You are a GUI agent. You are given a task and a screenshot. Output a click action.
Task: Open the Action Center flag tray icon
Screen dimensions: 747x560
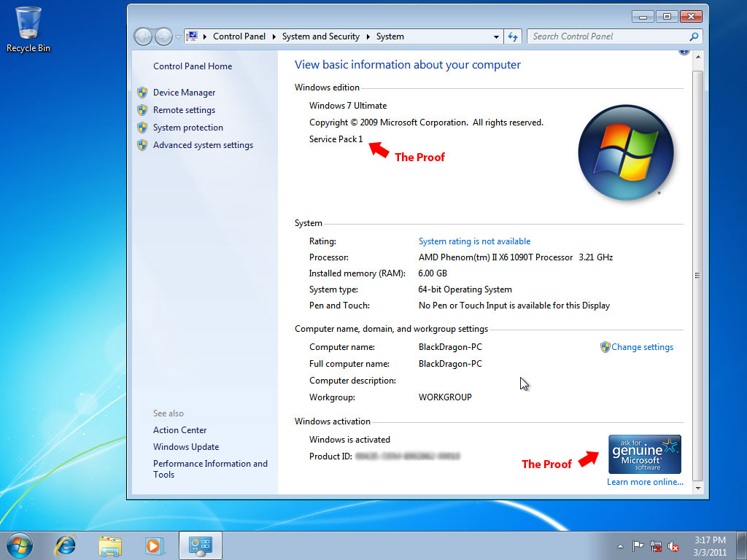638,546
